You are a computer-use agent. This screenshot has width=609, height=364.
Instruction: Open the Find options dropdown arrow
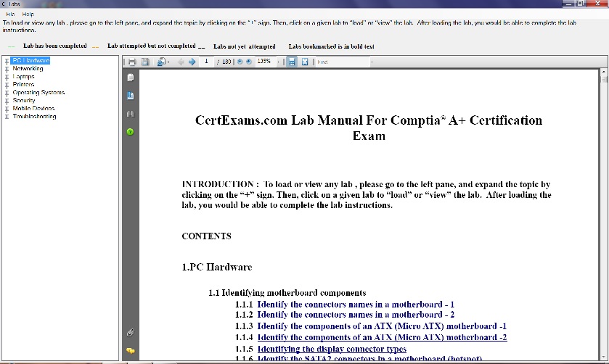(372, 62)
